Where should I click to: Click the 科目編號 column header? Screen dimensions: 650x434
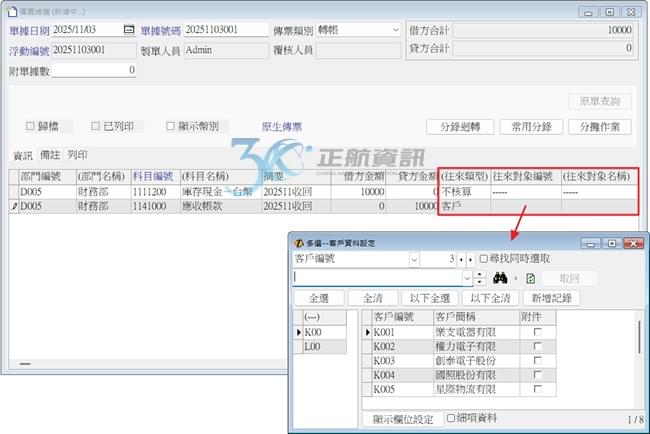[155, 177]
